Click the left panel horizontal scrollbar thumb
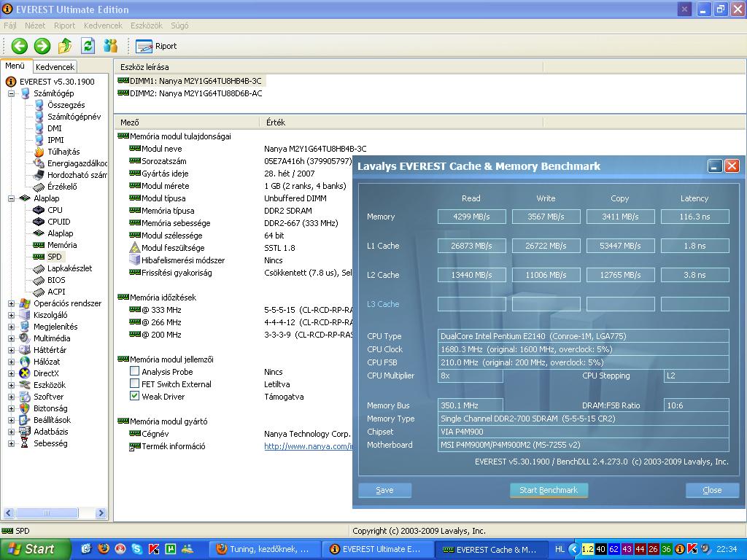This screenshot has height=560, width=747. tap(47, 513)
